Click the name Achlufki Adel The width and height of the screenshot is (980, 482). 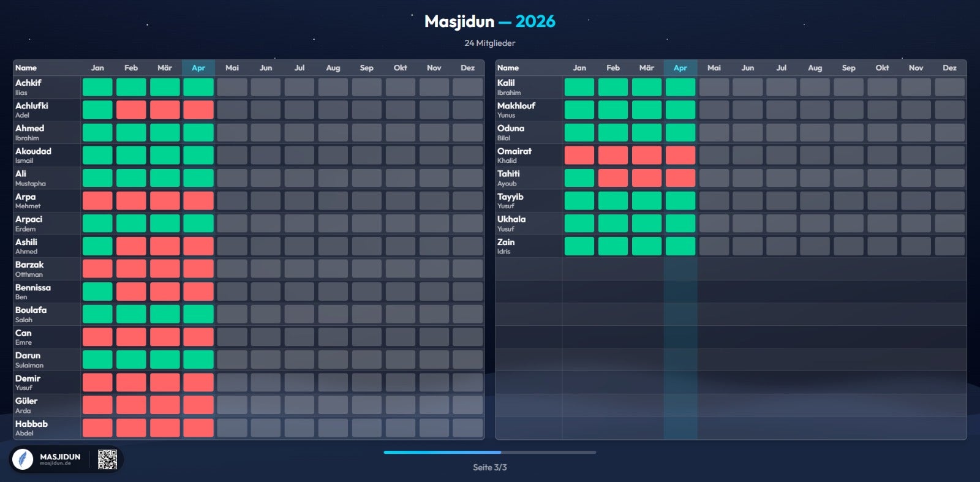[x=31, y=110]
